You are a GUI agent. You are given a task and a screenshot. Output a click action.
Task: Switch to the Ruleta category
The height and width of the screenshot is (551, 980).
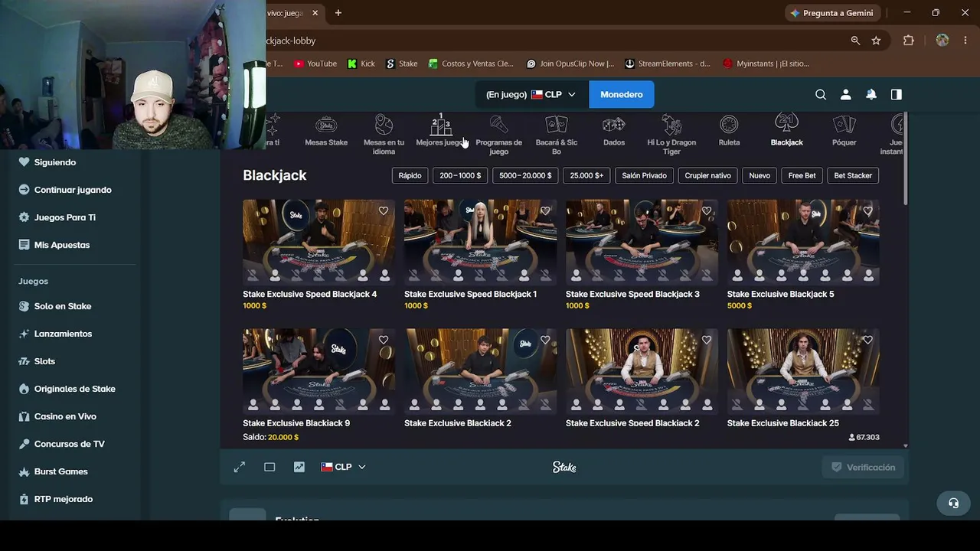click(729, 132)
